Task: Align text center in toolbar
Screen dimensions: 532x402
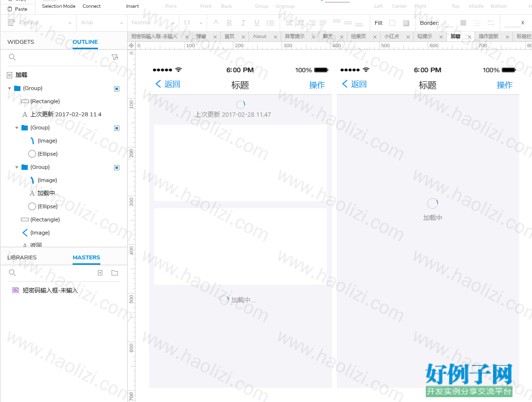Action: [x=301, y=23]
